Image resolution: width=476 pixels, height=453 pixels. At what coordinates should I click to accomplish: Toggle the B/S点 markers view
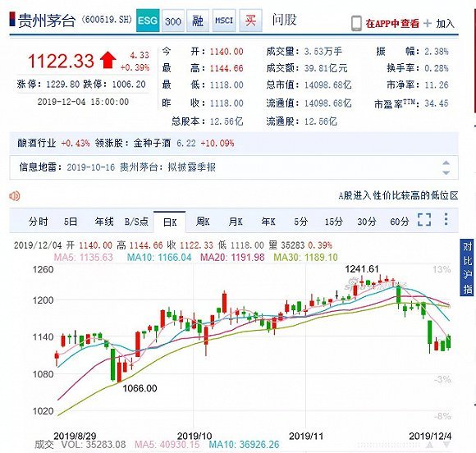coord(136,222)
